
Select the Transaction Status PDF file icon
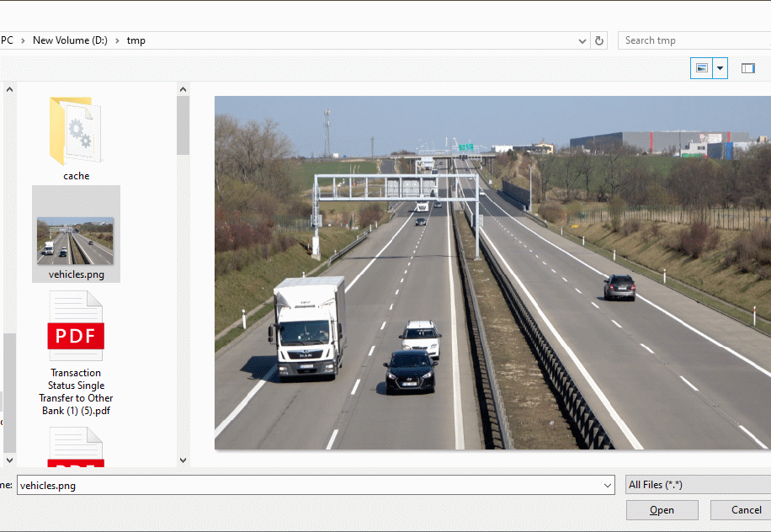pos(76,326)
